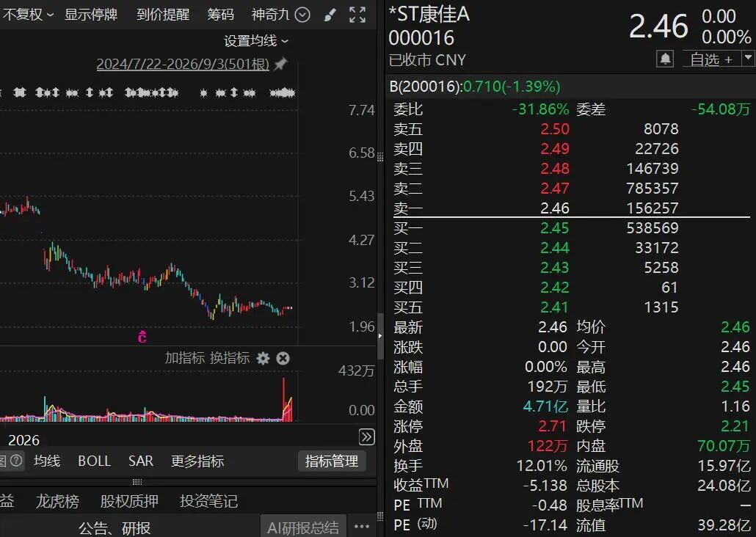This screenshot has height=537, width=756.
Task: Click the 流值 value 39.28亿
Action: [x=724, y=525]
